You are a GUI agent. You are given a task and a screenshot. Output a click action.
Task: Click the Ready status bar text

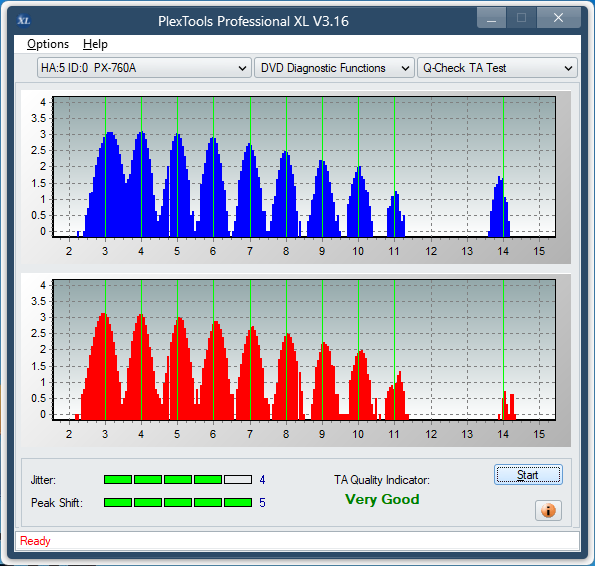[x=35, y=541]
